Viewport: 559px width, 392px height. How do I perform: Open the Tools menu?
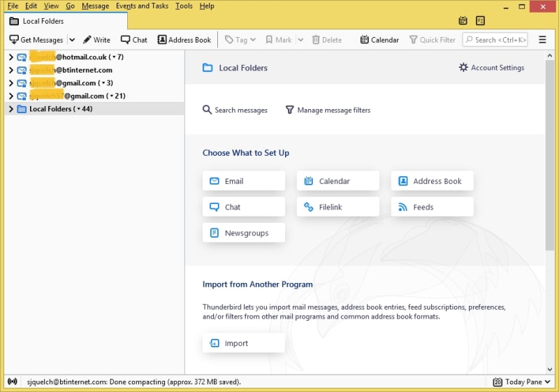184,6
